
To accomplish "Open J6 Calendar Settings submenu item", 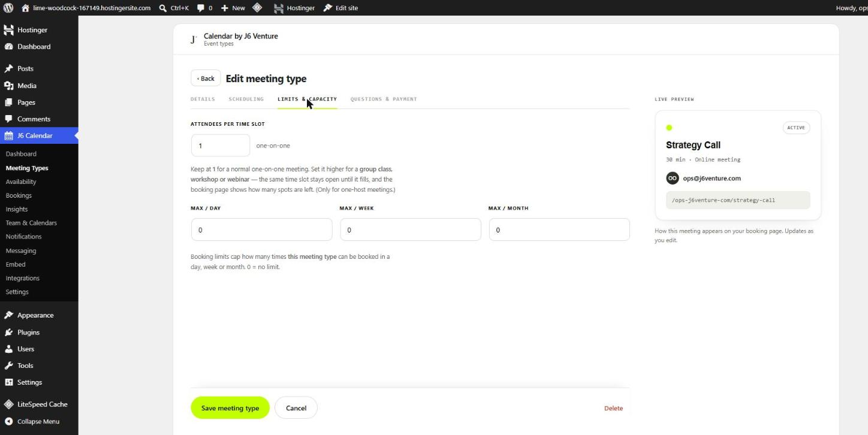I will [17, 292].
